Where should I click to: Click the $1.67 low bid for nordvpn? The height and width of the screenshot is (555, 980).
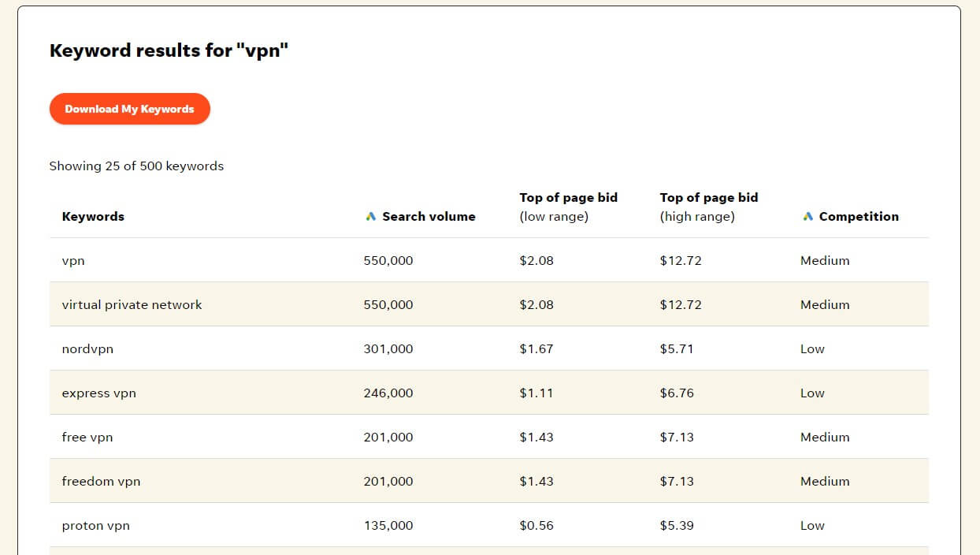(x=536, y=349)
